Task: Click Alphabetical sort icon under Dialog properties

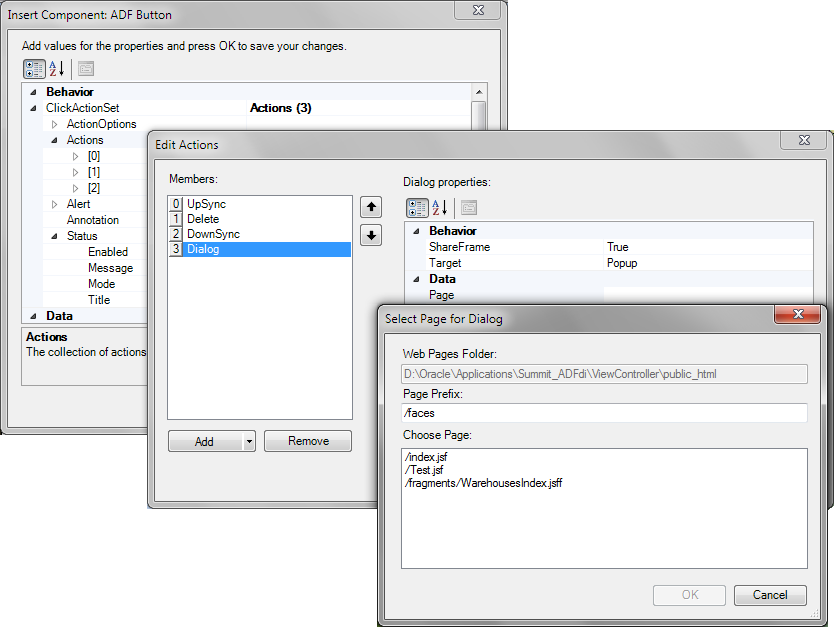Action: 439,208
